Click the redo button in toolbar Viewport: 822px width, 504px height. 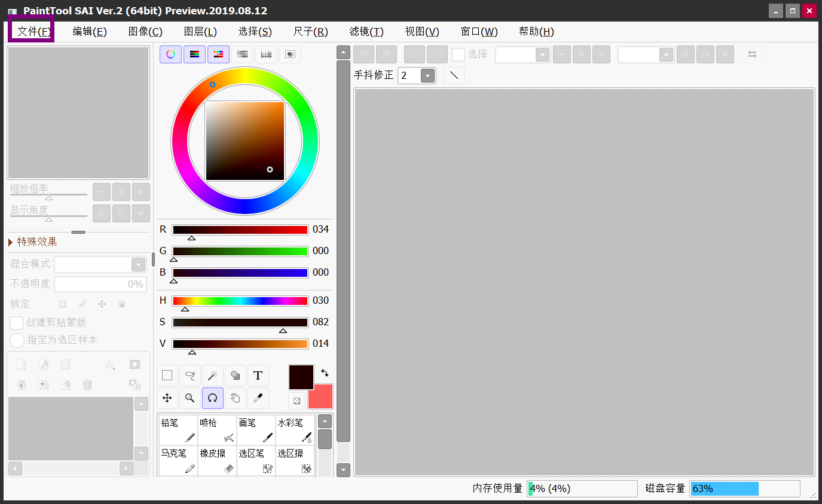[386, 54]
